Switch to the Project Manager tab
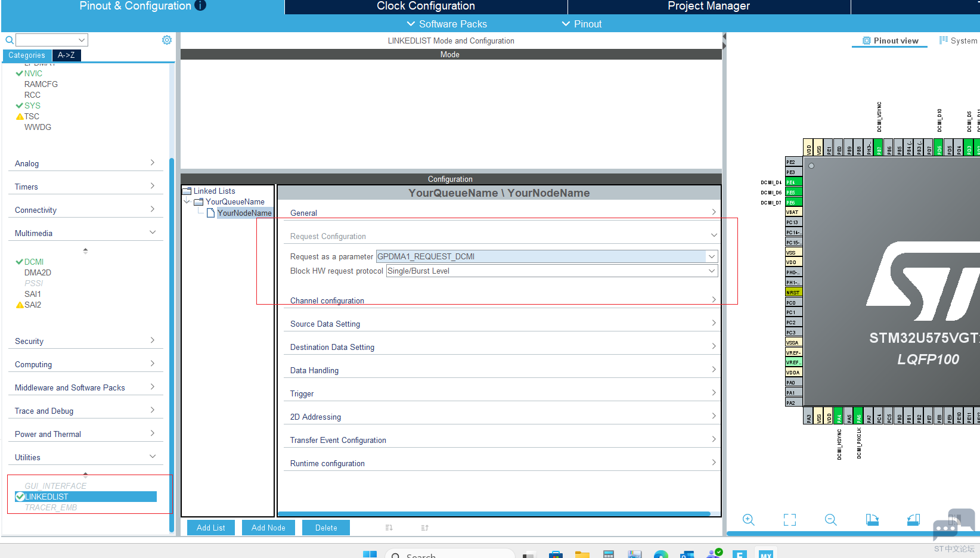The height and width of the screenshot is (558, 980). (x=709, y=6)
